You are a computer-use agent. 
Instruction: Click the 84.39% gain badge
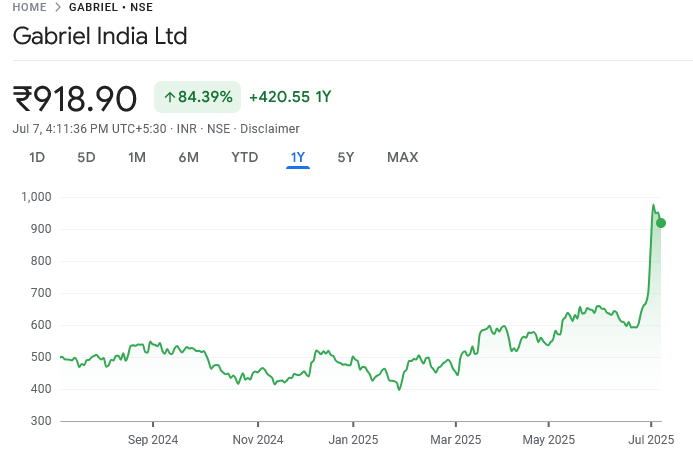pyautogui.click(x=198, y=97)
